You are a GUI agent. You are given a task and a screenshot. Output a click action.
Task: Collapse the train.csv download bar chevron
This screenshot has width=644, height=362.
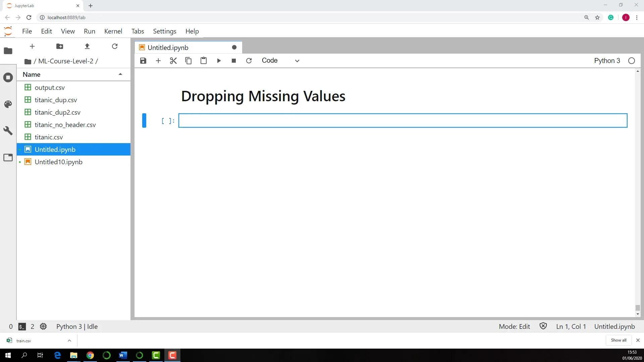pos(69,340)
